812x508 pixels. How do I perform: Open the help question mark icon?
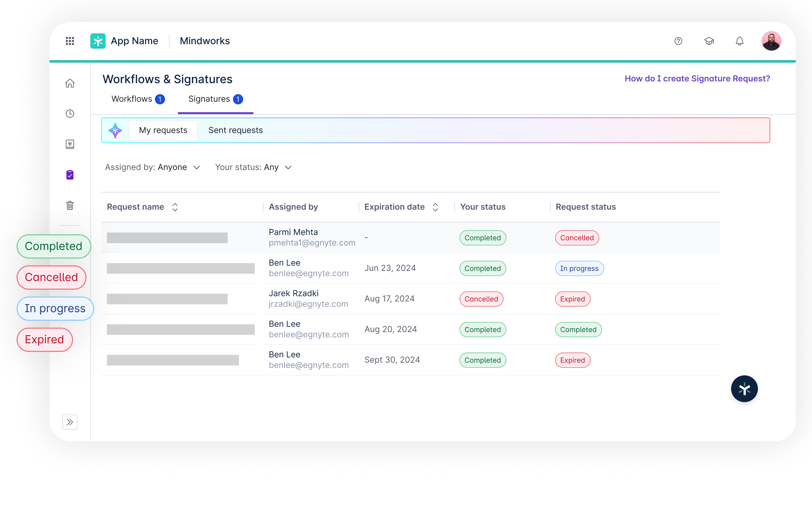[678, 41]
